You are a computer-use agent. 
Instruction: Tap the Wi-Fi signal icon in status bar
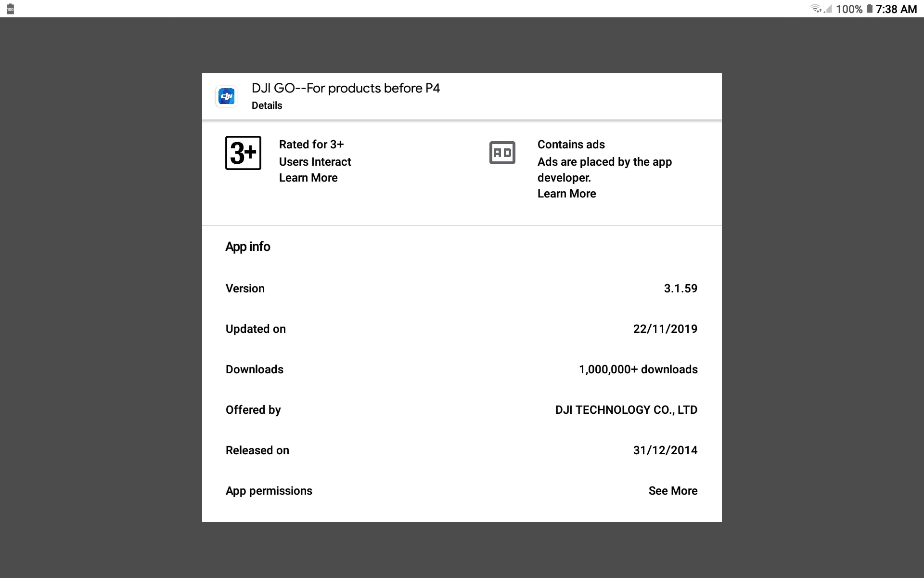816,9
